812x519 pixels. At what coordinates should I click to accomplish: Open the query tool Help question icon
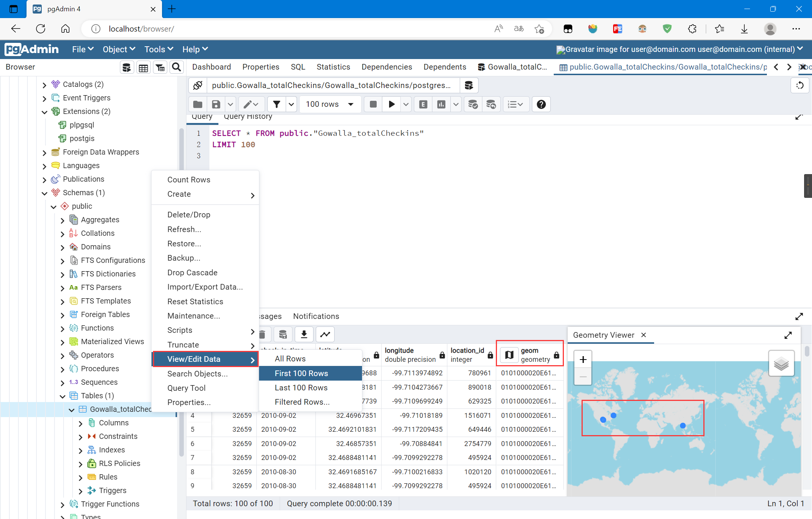pos(541,104)
